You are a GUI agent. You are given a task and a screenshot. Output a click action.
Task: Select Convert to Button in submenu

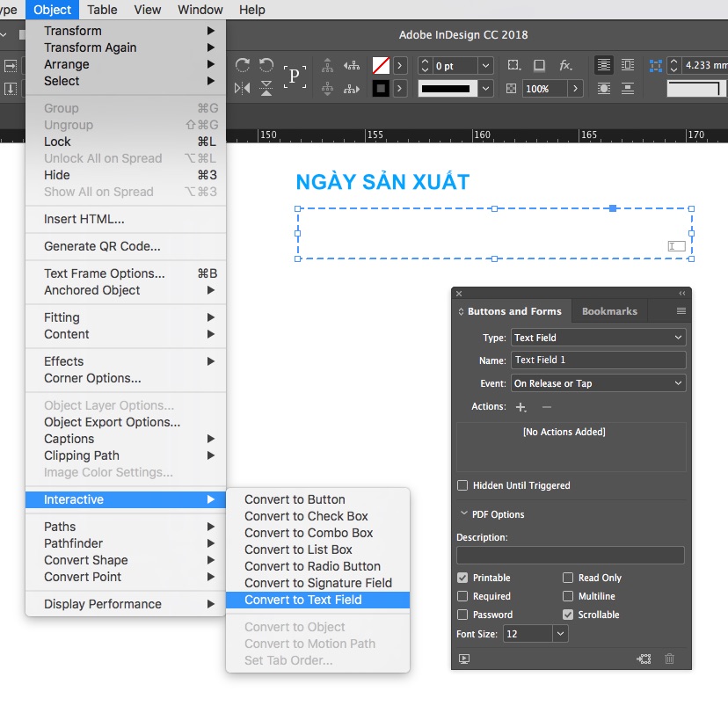(x=295, y=499)
